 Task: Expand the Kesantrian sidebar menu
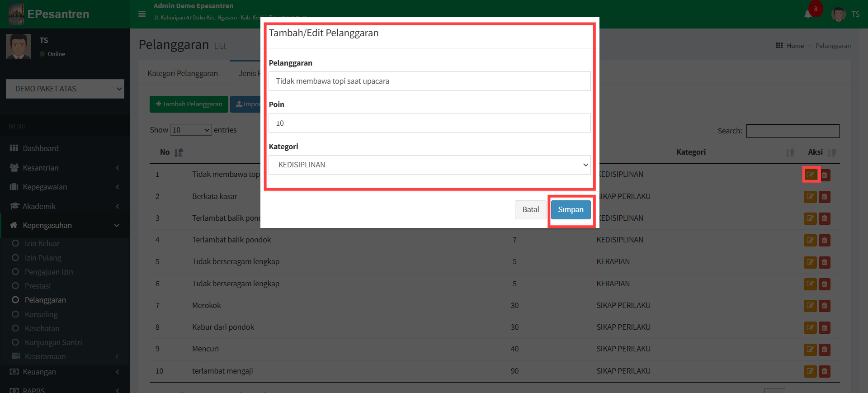[x=65, y=168]
